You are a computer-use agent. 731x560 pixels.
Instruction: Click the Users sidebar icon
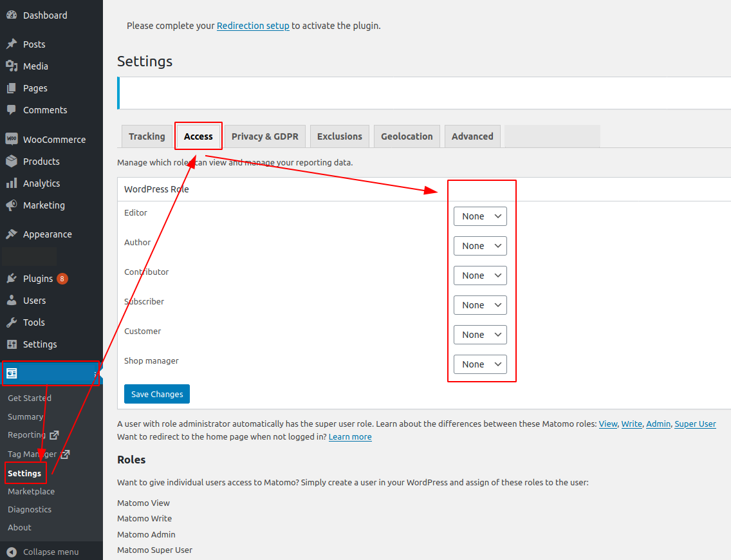(14, 300)
